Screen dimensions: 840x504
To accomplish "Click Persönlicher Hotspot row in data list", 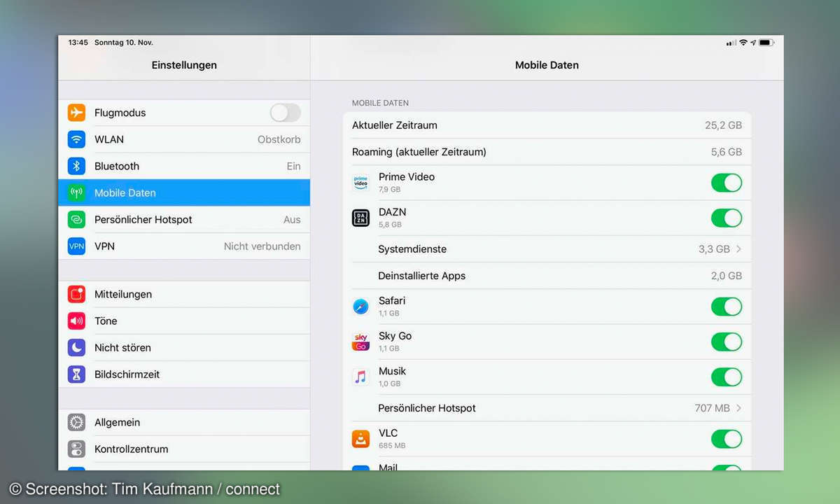I will tap(547, 408).
